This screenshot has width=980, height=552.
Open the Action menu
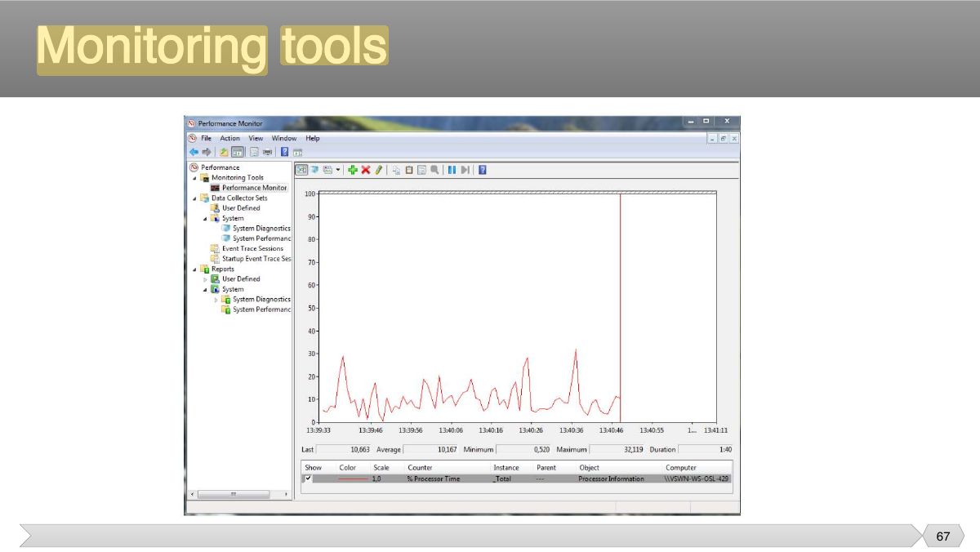point(230,138)
